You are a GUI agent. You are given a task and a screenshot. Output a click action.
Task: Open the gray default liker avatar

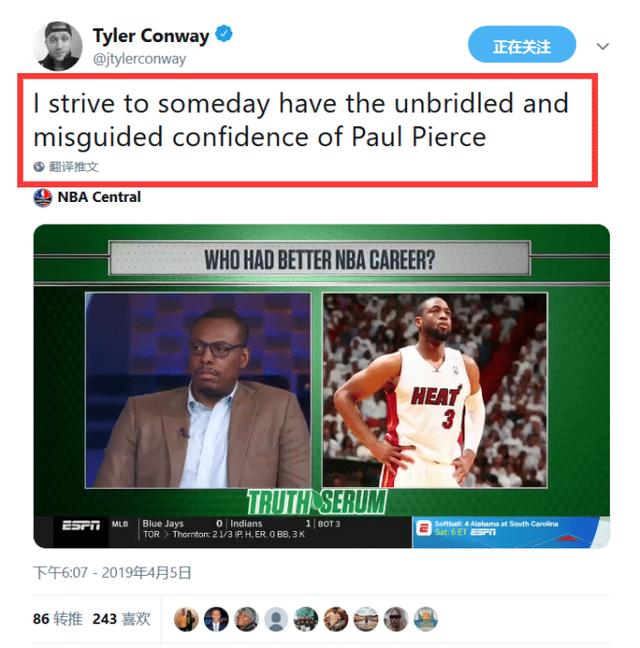(x=276, y=619)
